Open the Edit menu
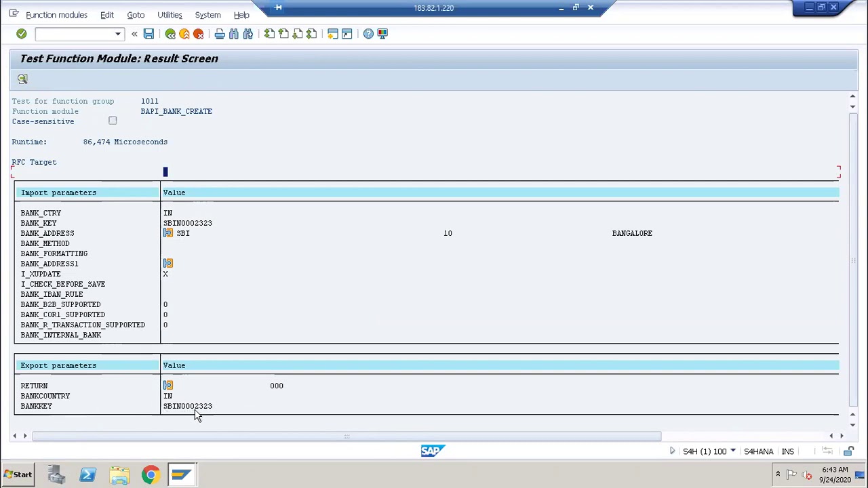The height and width of the screenshot is (488, 868). click(107, 15)
